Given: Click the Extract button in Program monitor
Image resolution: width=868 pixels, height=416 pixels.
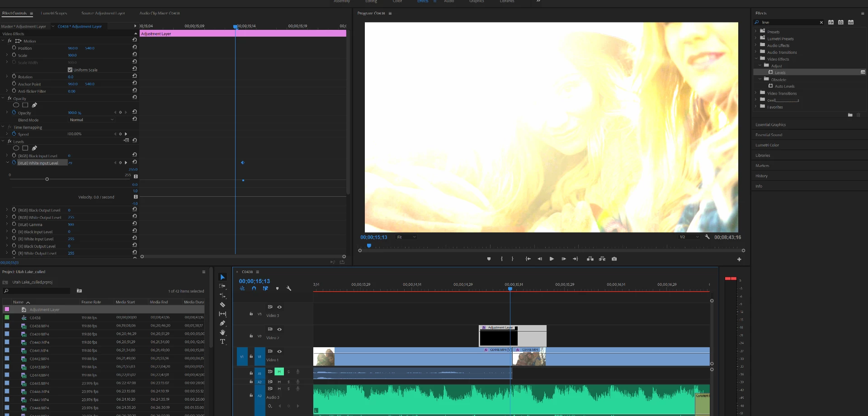Looking at the screenshot, I should 602,259.
